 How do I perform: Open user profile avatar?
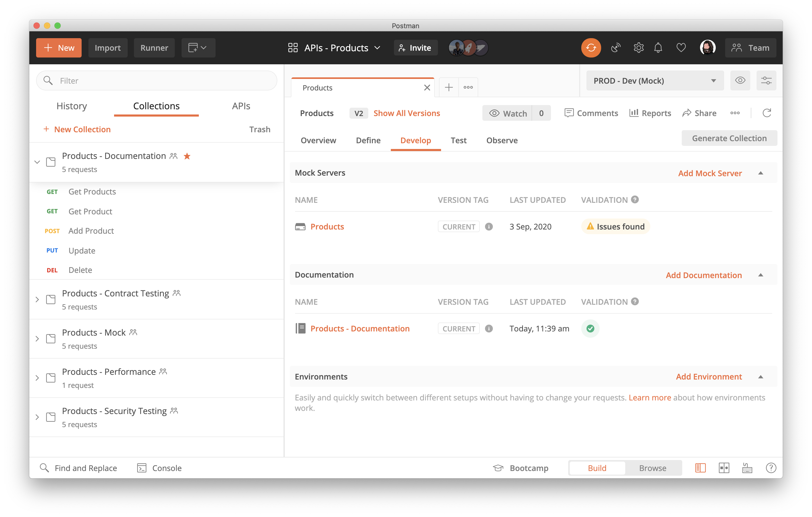[707, 48]
